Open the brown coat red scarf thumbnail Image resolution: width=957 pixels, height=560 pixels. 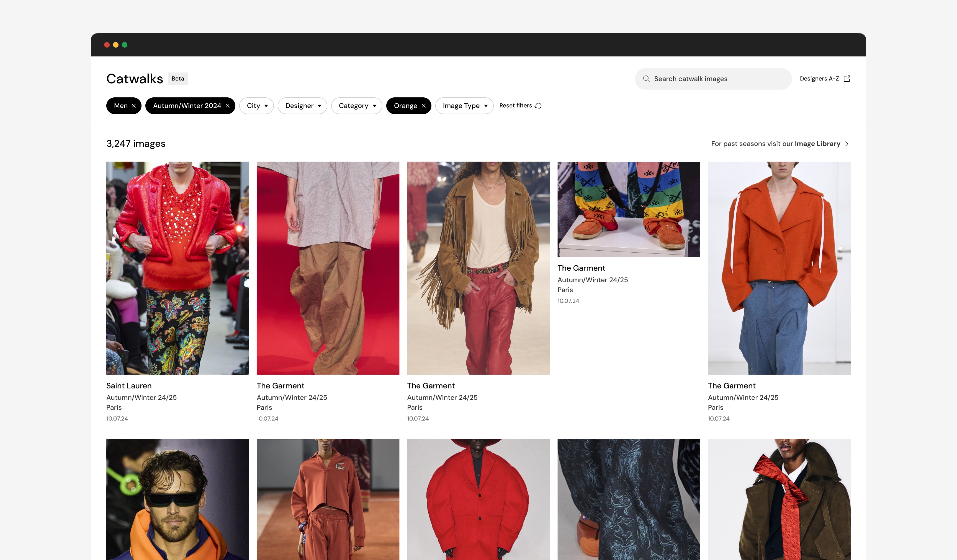point(779,499)
